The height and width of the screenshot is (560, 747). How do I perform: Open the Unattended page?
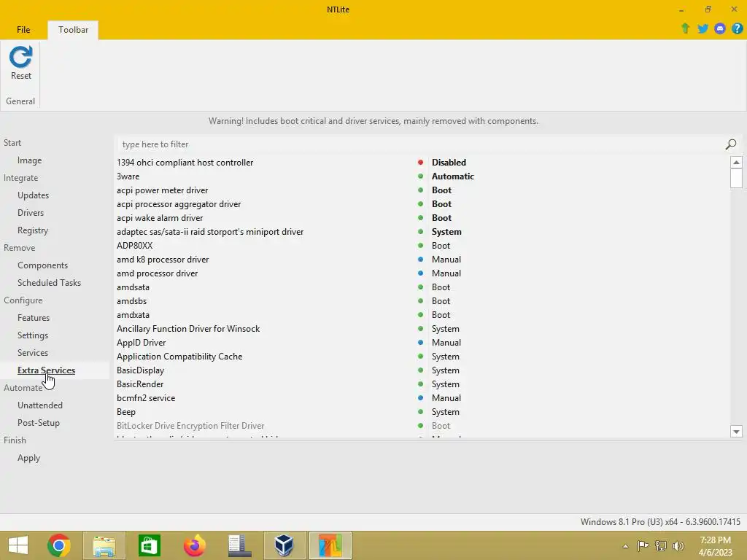40,405
